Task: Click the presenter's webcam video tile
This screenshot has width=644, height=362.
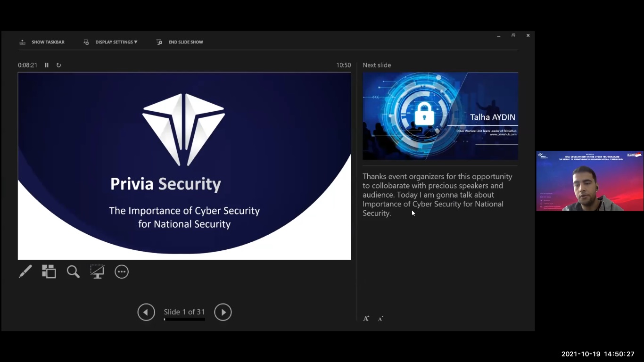Action: coord(590,181)
